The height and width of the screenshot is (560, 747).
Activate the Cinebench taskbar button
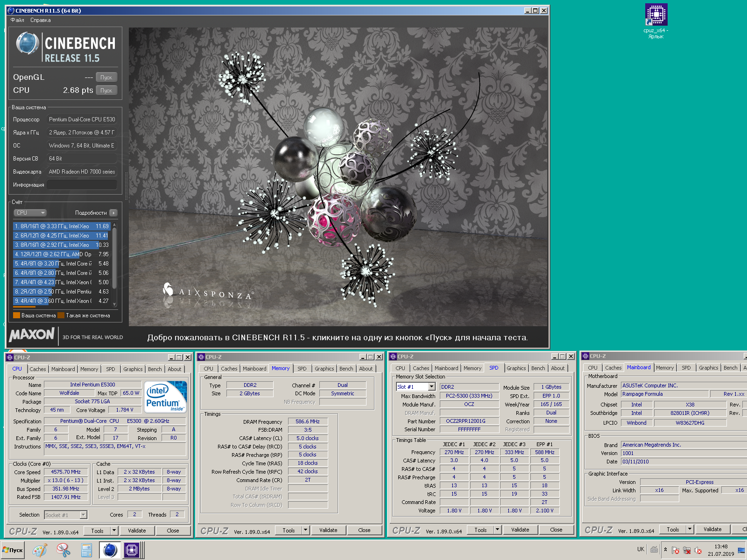[x=110, y=550]
